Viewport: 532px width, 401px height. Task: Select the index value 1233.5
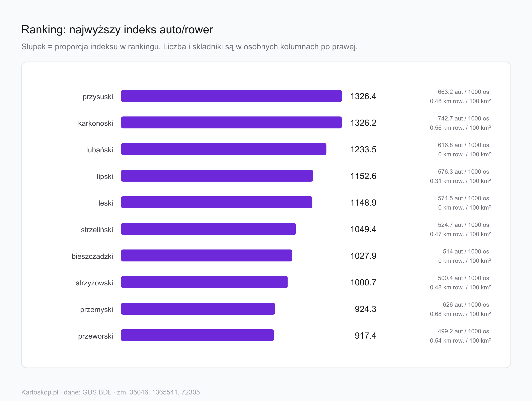[x=363, y=149]
